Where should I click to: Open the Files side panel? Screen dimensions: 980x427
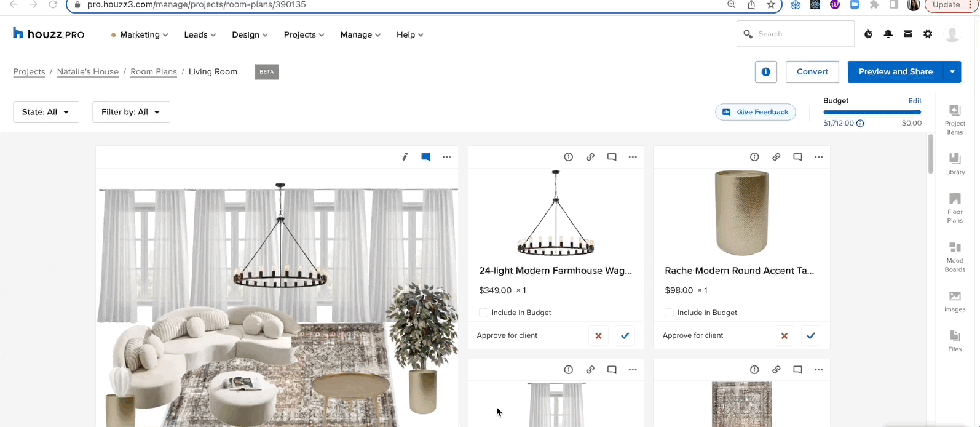955,341
